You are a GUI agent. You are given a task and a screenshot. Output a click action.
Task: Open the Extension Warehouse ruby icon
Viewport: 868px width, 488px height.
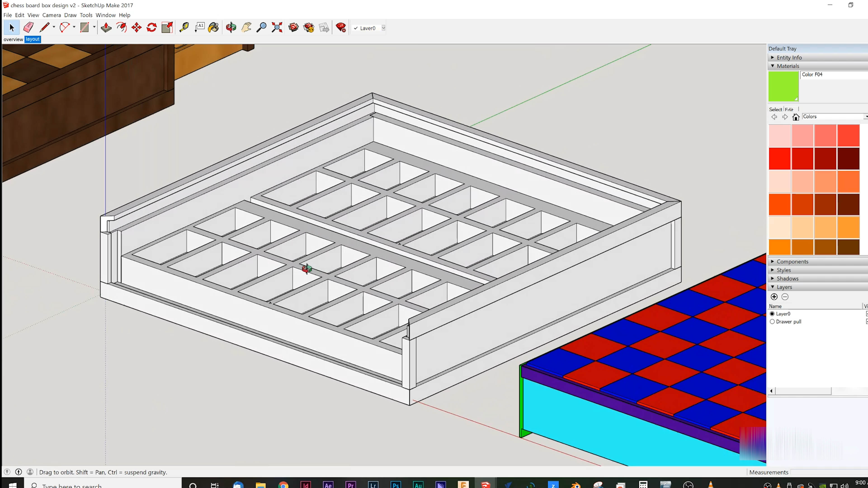(341, 28)
